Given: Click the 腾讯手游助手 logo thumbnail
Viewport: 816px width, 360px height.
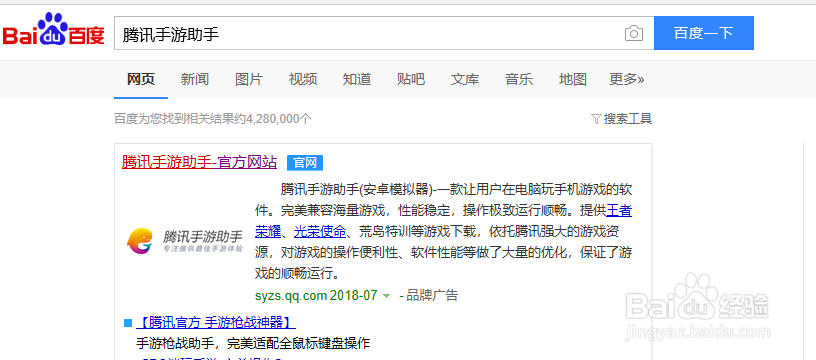Looking at the screenshot, I should 185,241.
